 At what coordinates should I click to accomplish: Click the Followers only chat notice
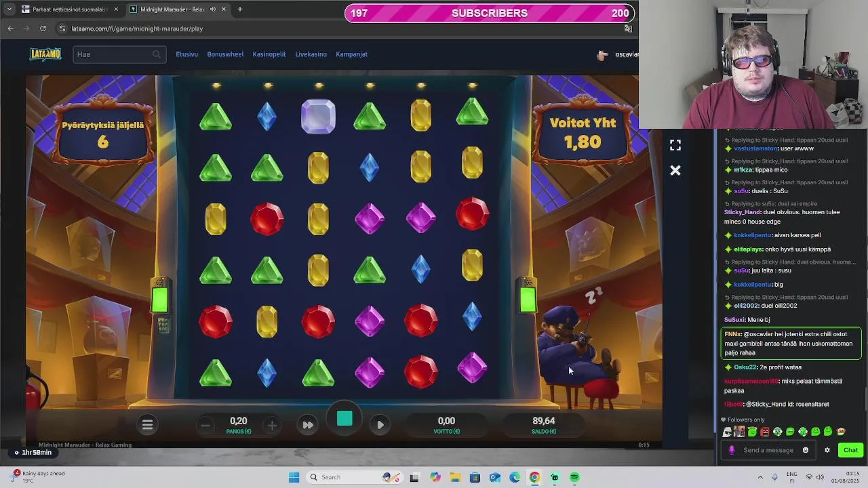743,420
